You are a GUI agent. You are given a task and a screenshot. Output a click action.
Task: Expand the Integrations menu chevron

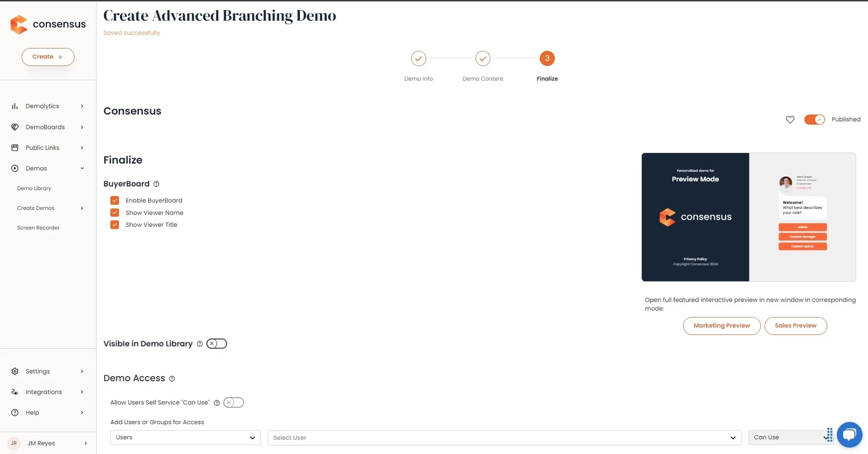[82, 392]
